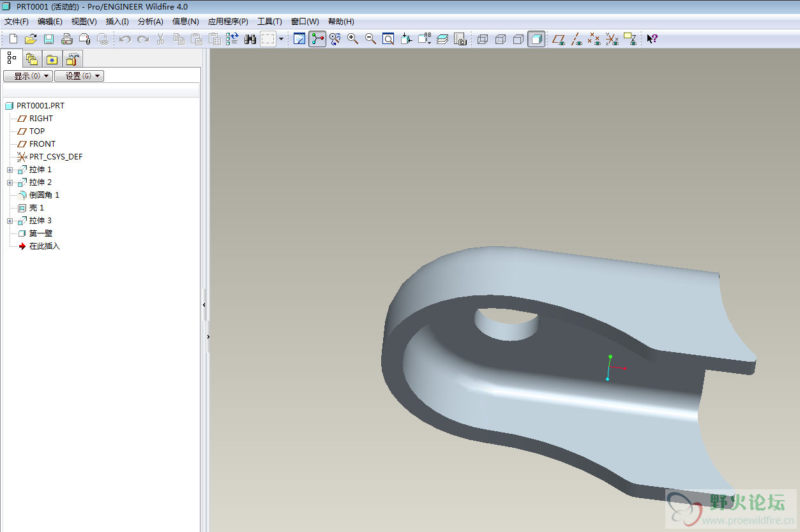Open the 设置(G) dropdown button
The width and height of the screenshot is (800, 532).
(79, 76)
